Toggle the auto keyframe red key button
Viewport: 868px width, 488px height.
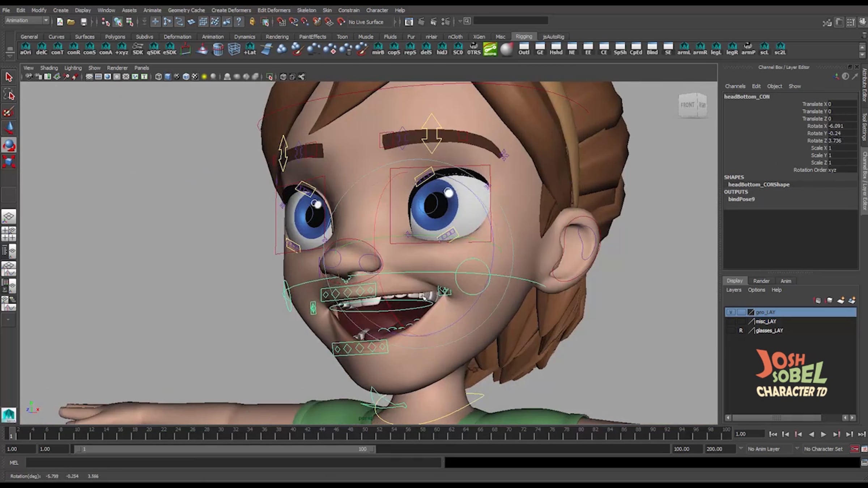pyautogui.click(x=854, y=449)
